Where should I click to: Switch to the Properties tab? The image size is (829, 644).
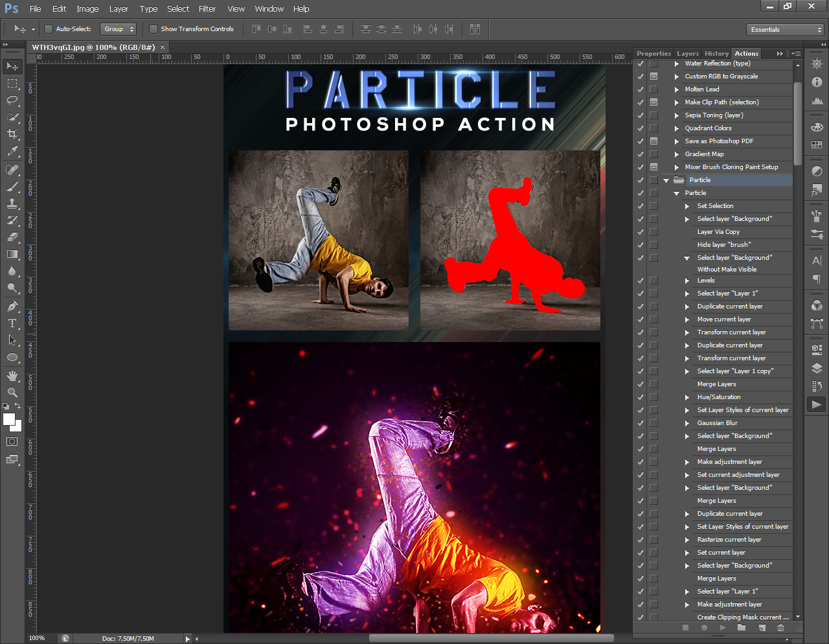[x=653, y=54]
